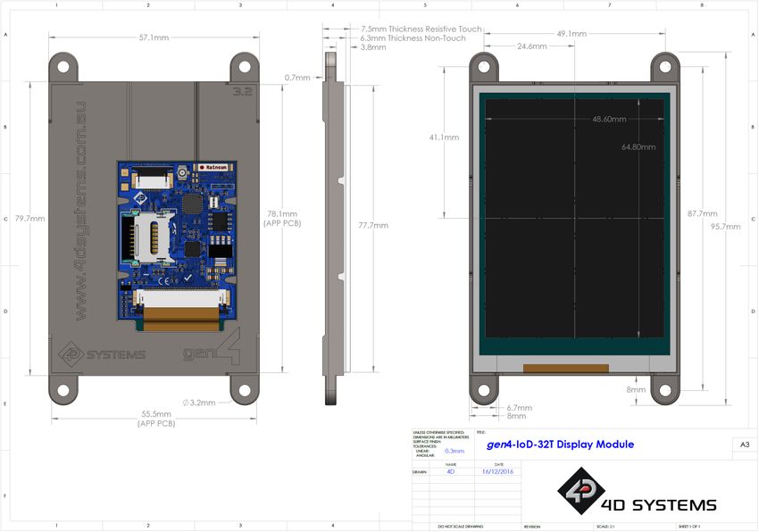Select the drawn-by name 4D
Screen dimensions: 759x532
(x=451, y=471)
